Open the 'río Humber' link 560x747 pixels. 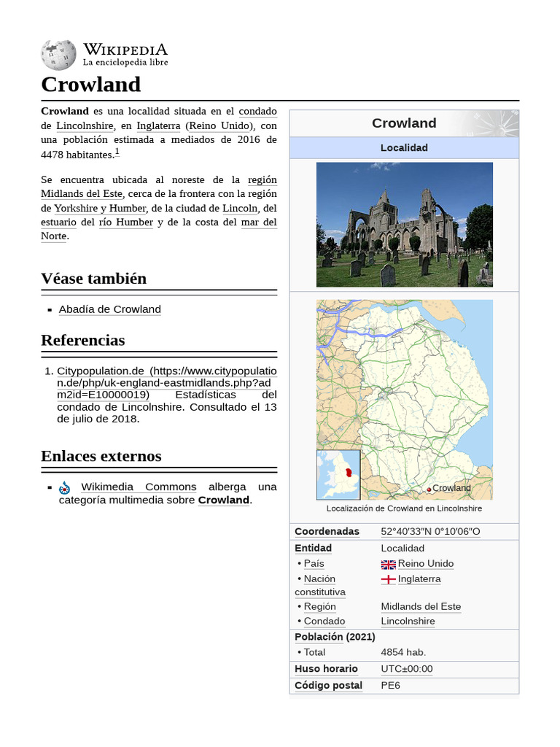tap(125, 222)
